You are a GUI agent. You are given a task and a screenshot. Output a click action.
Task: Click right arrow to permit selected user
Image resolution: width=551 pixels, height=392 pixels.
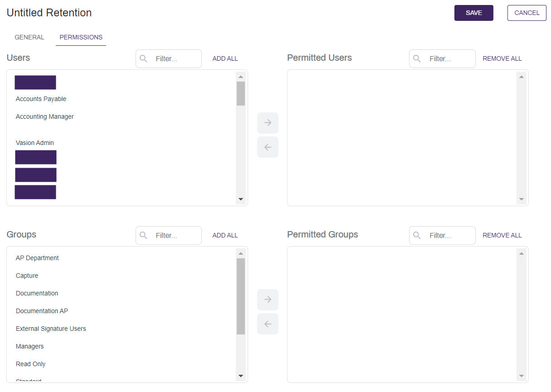click(268, 123)
